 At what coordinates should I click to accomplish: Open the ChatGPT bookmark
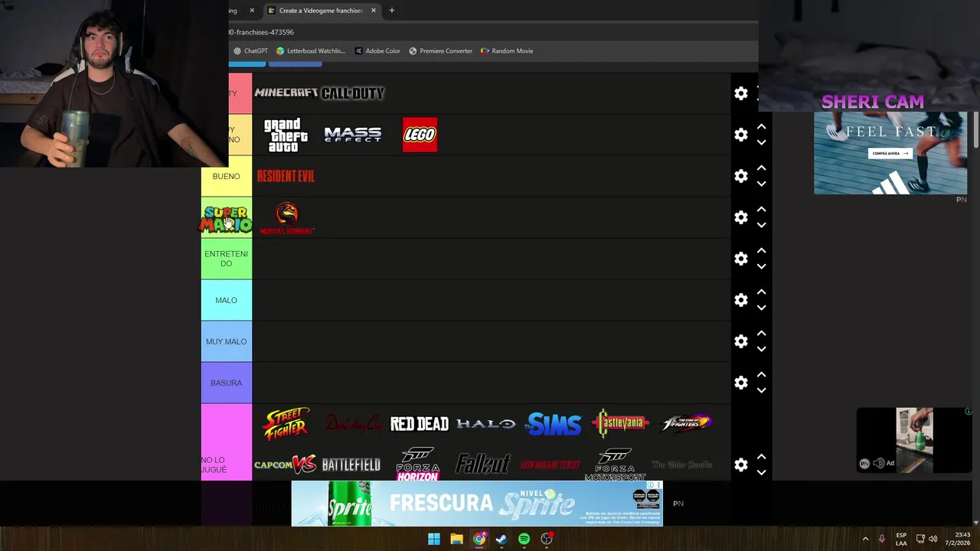pos(250,51)
